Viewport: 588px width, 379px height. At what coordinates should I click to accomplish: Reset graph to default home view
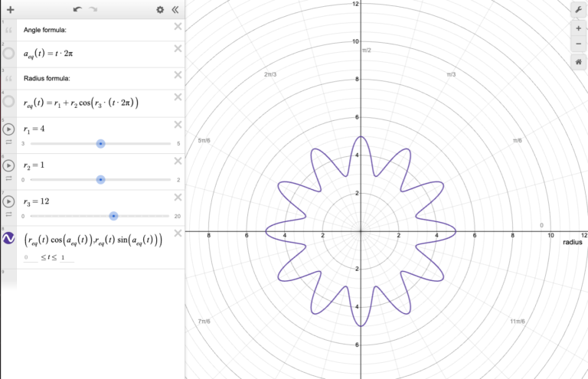[577, 62]
